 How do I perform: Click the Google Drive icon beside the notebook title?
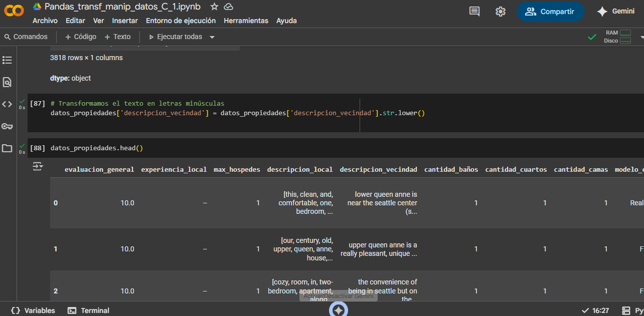[x=37, y=6]
